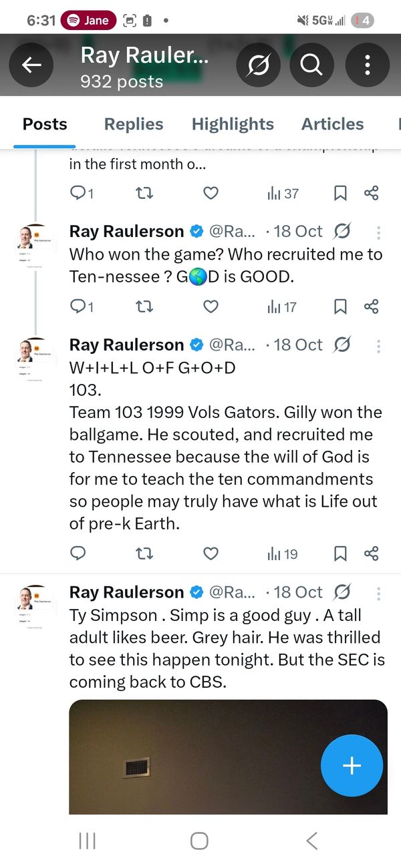This screenshot has height=868, width=401.
Task: Compose a new post with plus button
Action: [x=352, y=766]
